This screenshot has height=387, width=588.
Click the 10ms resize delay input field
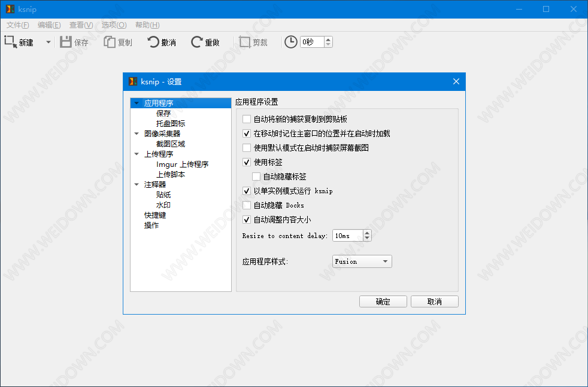[x=348, y=236]
